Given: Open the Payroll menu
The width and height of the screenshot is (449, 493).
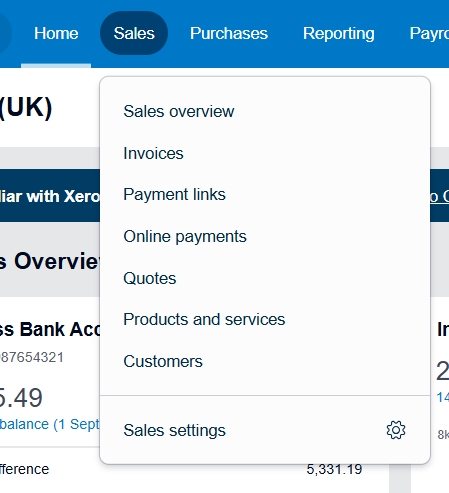Looking at the screenshot, I should coord(429,33).
